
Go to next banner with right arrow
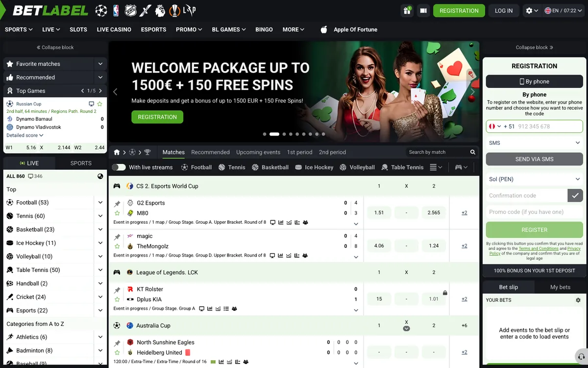coord(473,92)
